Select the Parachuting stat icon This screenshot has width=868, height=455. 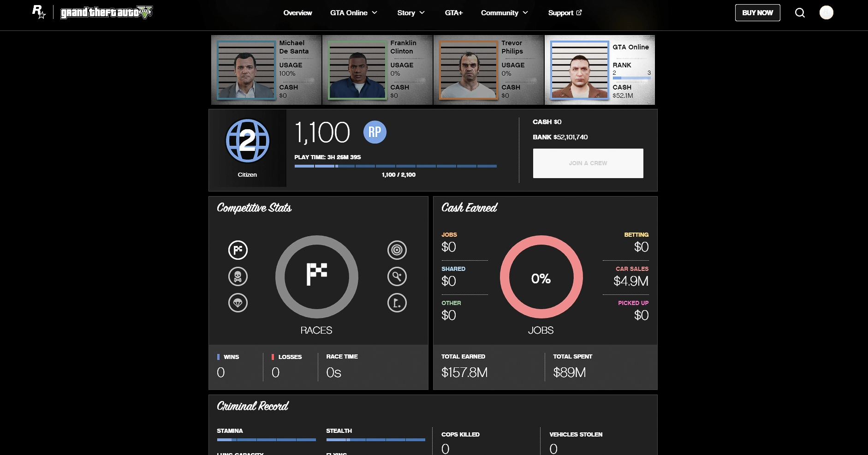coord(238,303)
